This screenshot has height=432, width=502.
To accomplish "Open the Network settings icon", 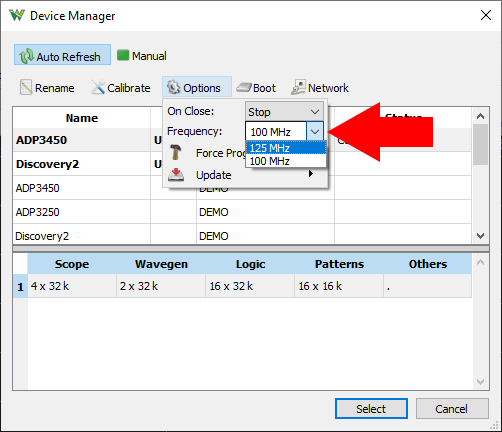I will click(x=298, y=88).
